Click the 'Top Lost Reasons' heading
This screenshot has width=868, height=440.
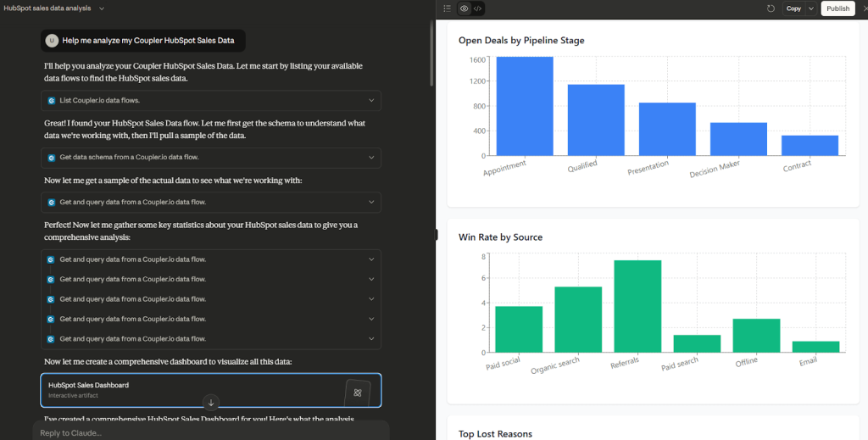495,434
